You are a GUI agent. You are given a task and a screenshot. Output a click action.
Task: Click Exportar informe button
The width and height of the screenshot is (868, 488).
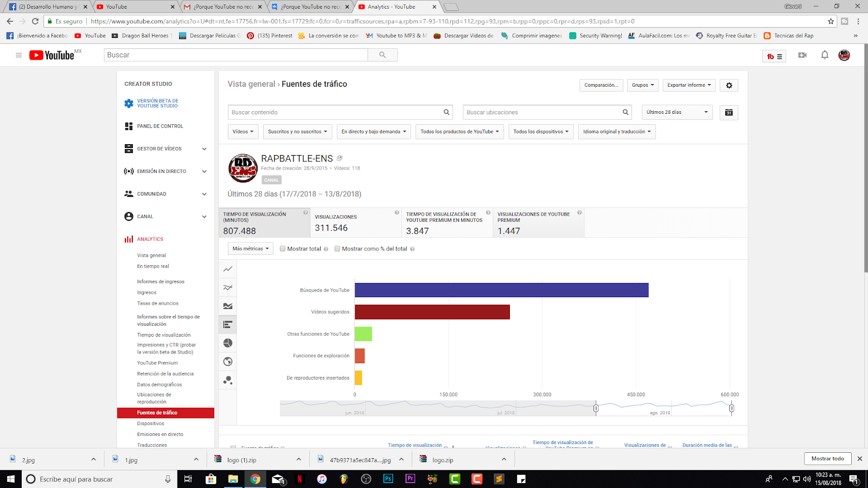(x=689, y=85)
